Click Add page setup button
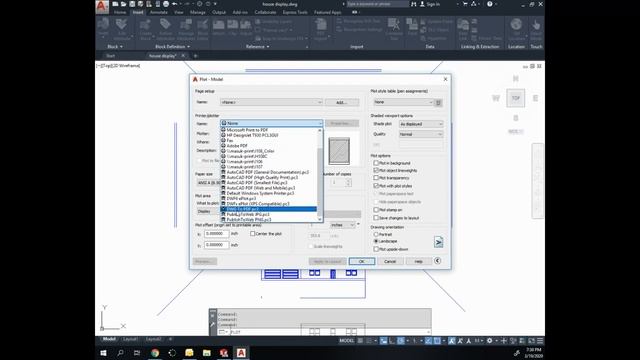 click(x=342, y=102)
